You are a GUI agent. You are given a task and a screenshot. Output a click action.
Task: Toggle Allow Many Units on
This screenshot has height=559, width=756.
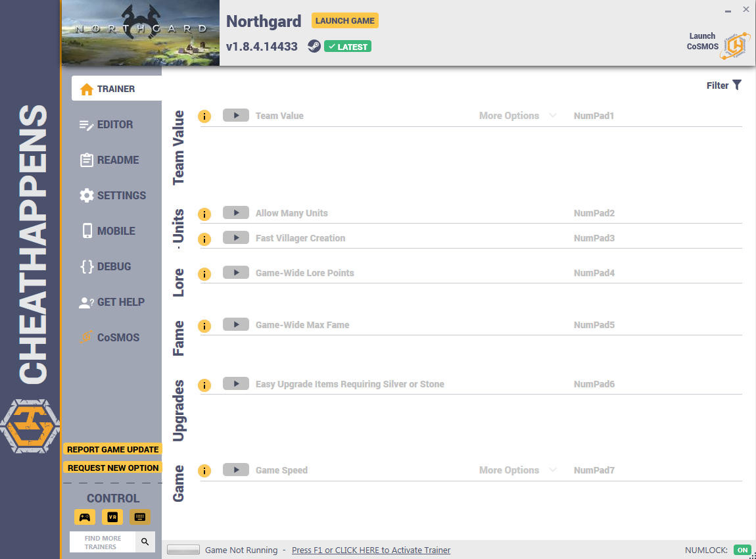(236, 212)
